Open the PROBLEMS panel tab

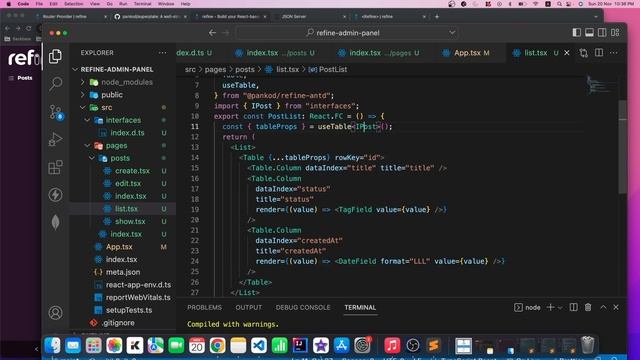click(204, 307)
